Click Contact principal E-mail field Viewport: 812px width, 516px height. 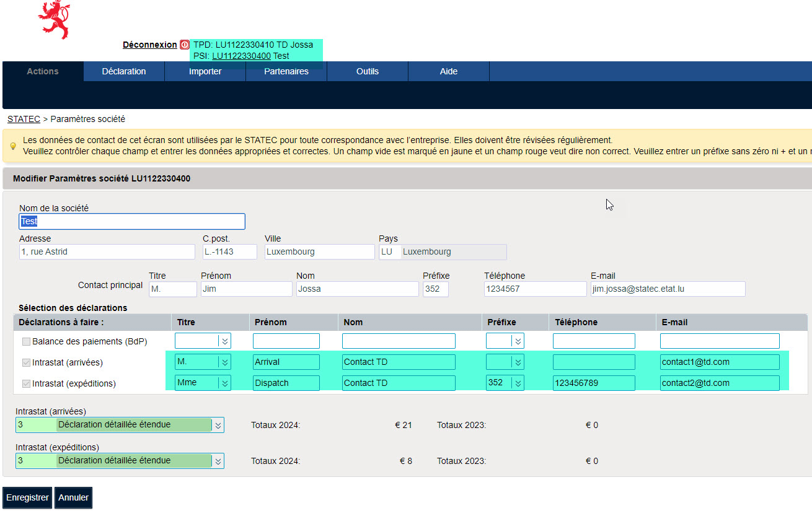click(668, 289)
